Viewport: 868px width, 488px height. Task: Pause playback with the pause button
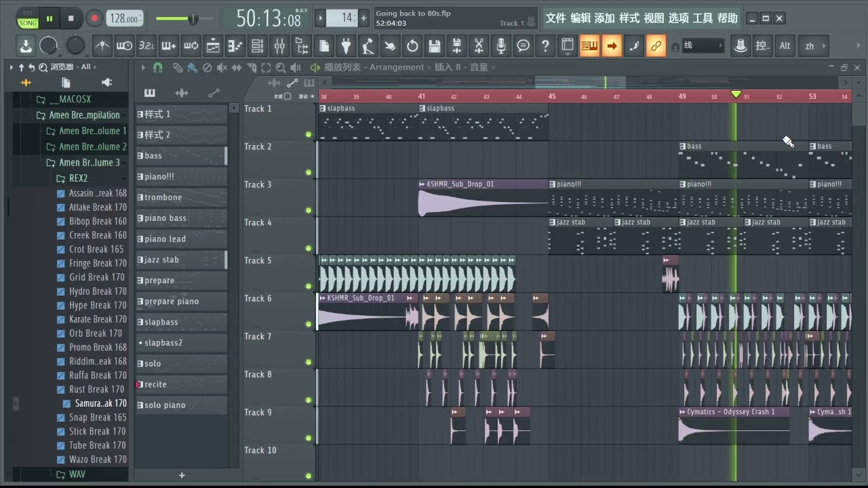pos(50,18)
